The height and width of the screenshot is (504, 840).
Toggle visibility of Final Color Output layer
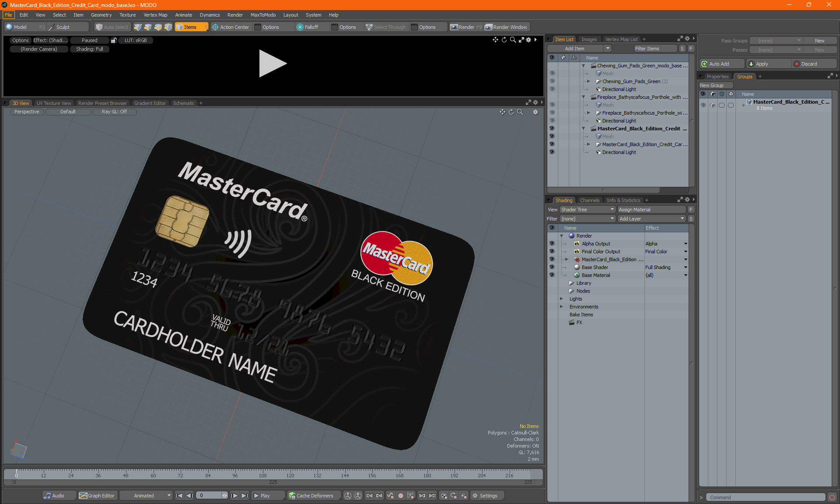(552, 252)
